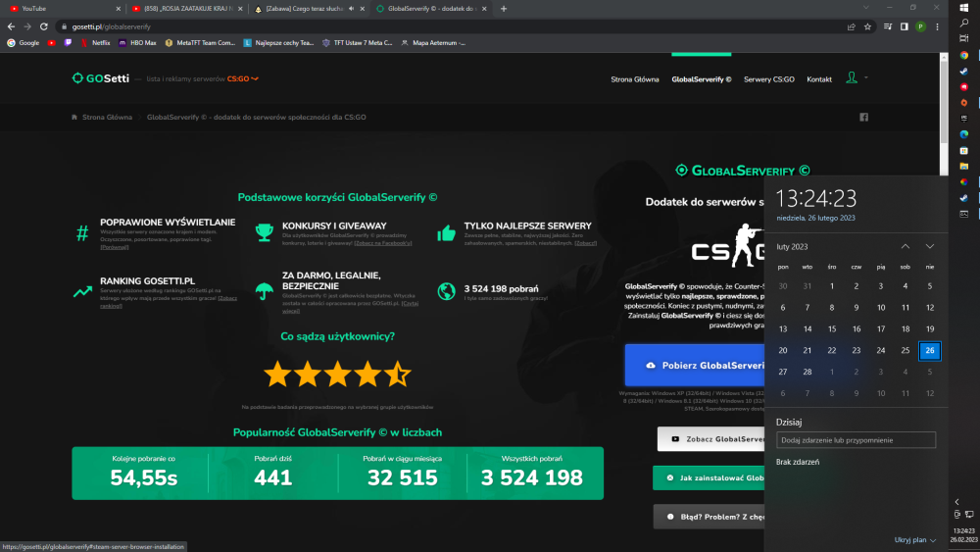This screenshot has width=980, height=552.
Task: Click the Błąd? Problem? button
Action: [x=709, y=517]
